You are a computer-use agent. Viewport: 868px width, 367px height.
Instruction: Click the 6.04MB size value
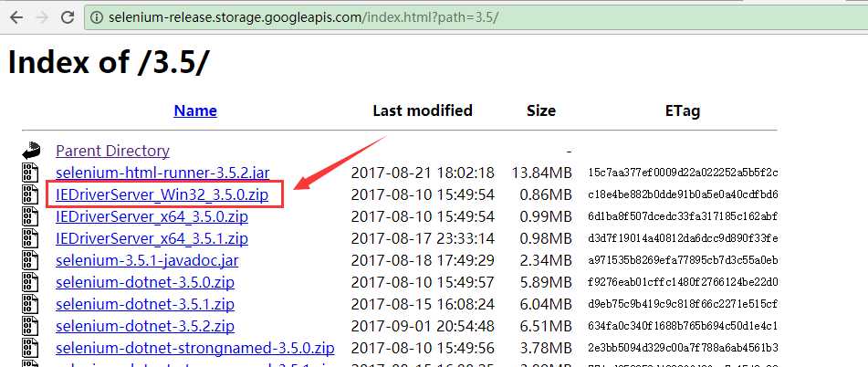(546, 304)
